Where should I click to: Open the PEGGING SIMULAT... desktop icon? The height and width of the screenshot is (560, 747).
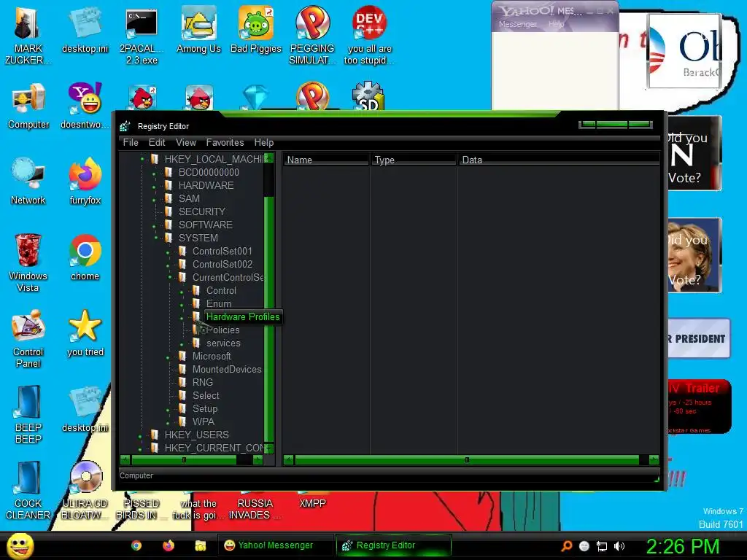[x=312, y=36]
